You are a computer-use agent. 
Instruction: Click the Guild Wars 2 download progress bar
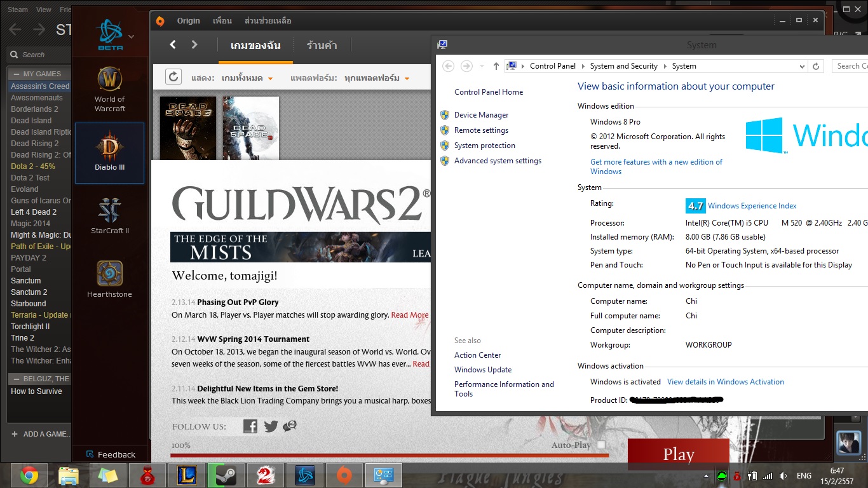coord(389,455)
